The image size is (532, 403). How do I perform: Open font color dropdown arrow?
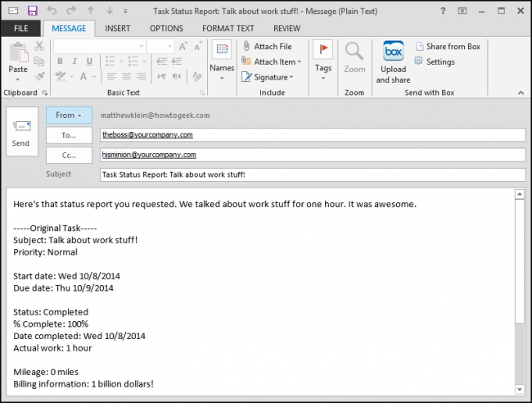94,77
